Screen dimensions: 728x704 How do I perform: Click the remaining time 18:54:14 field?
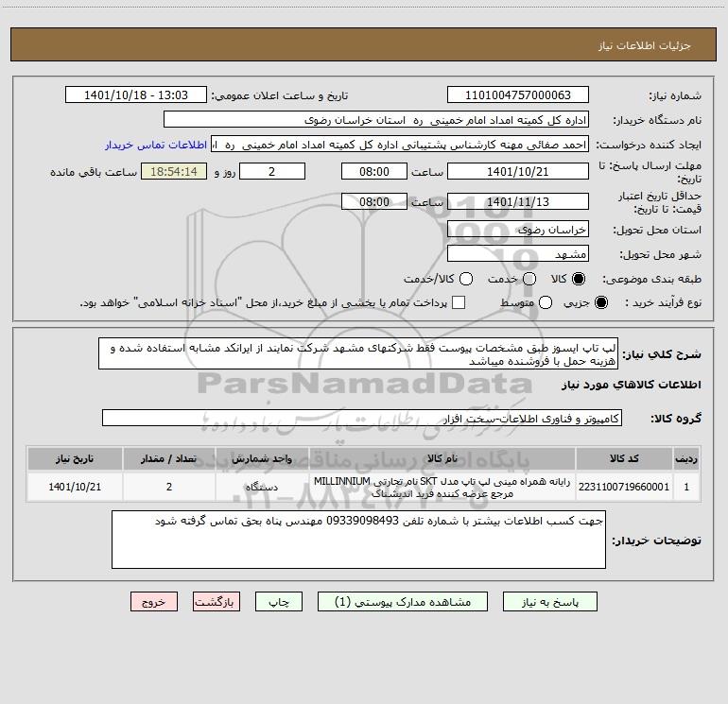coord(174,171)
